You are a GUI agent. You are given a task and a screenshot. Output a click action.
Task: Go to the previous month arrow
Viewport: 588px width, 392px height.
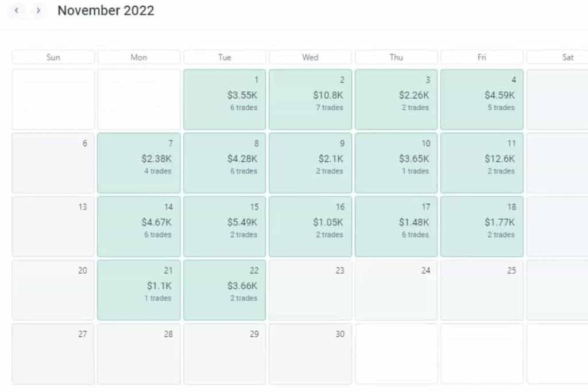tap(17, 11)
